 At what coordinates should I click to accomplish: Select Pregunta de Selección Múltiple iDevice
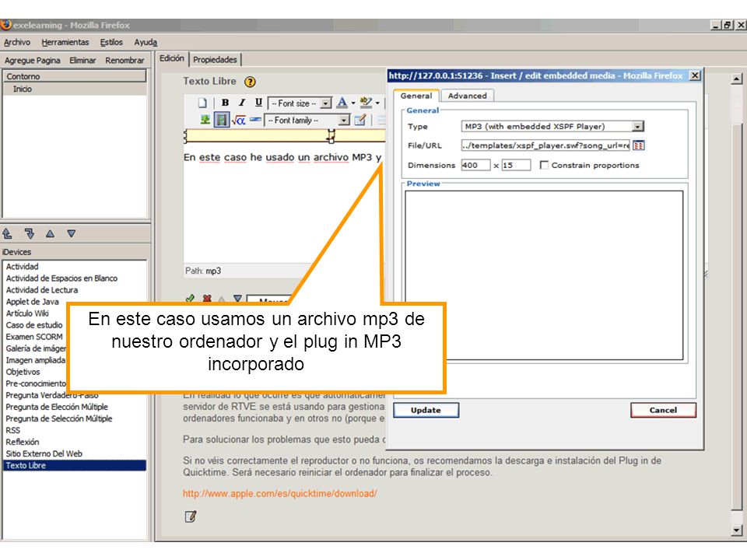[59, 419]
